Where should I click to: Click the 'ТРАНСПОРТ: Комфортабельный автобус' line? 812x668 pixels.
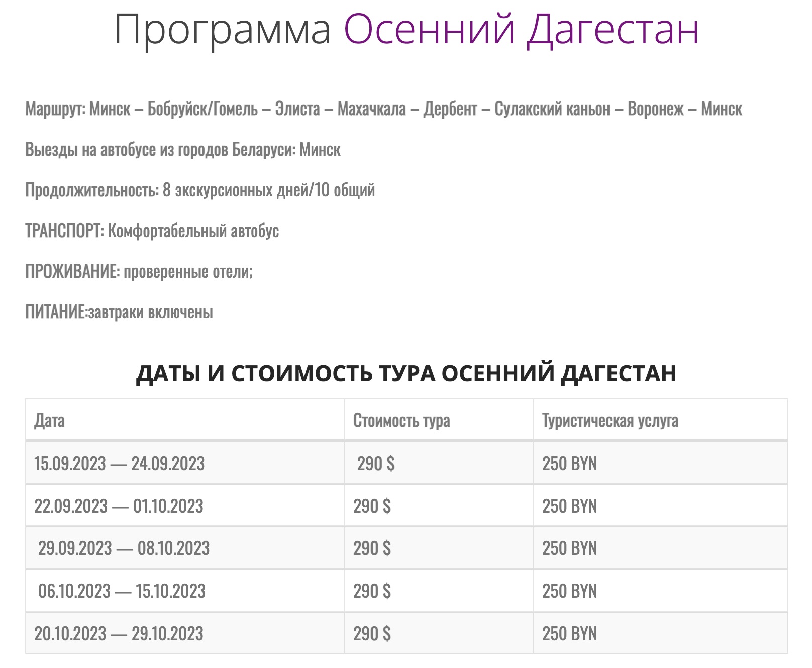pos(152,231)
